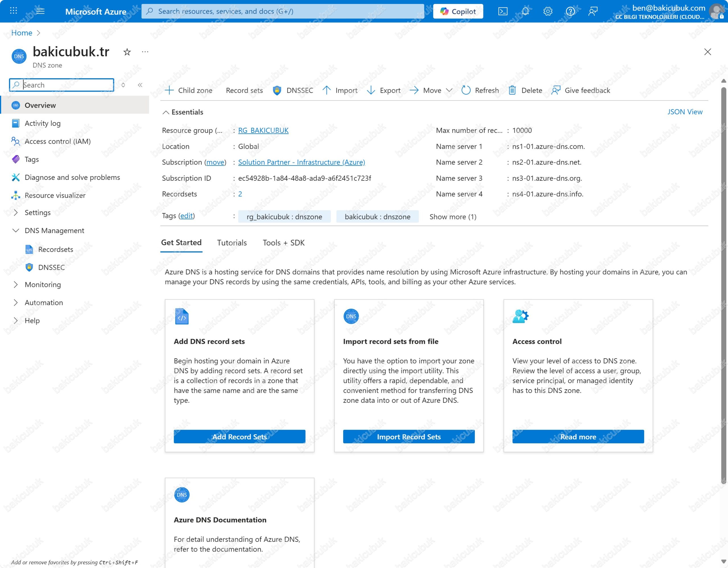Open the notifications bell
The width and height of the screenshot is (728, 568).
pos(525,11)
